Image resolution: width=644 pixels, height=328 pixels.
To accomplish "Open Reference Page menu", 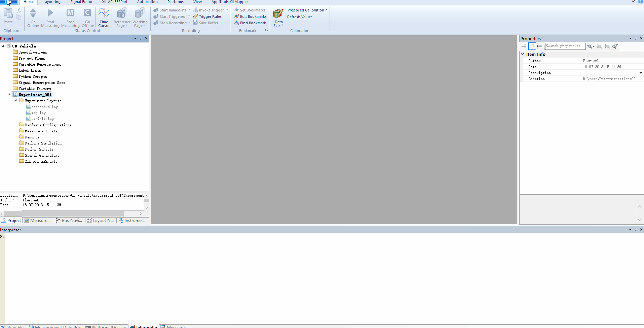I will [x=122, y=18].
